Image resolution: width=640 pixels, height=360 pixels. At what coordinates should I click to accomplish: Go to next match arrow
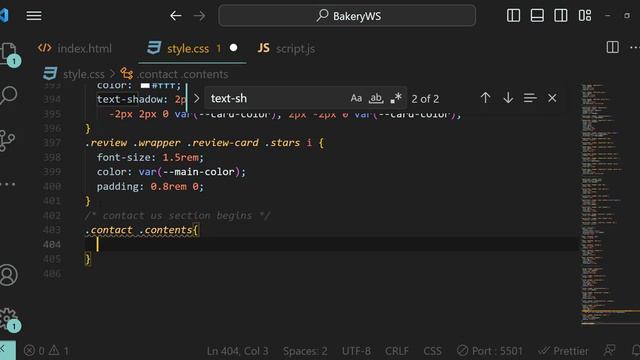click(x=508, y=98)
